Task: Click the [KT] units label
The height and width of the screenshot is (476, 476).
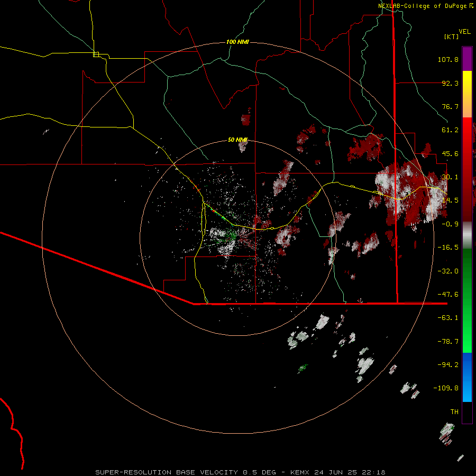Action: [x=451, y=36]
